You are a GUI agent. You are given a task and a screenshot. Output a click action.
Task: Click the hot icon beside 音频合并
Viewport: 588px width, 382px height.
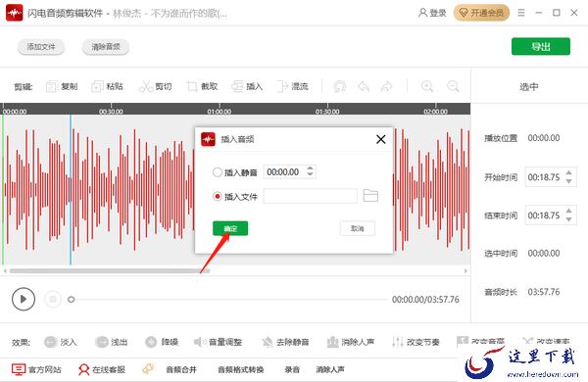click(148, 369)
